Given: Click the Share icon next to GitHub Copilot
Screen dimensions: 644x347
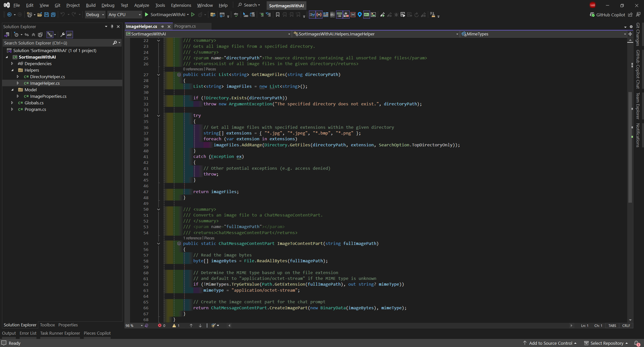Looking at the screenshot, I should pyautogui.click(x=630, y=15).
